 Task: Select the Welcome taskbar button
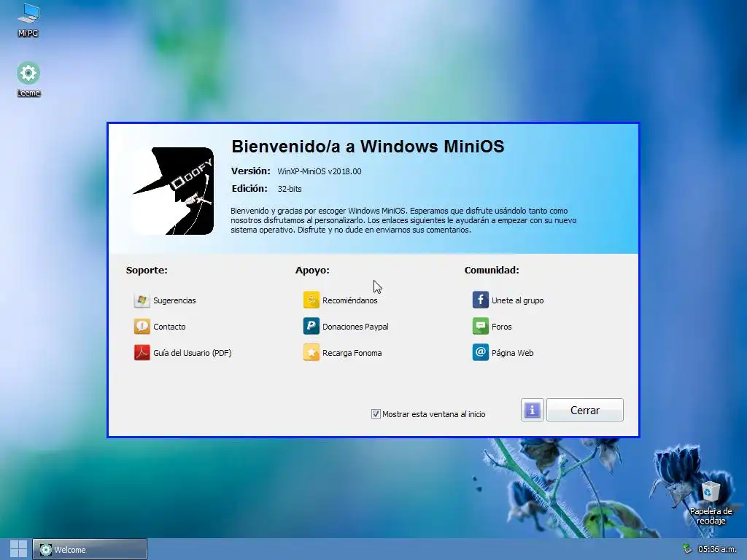(x=90, y=549)
